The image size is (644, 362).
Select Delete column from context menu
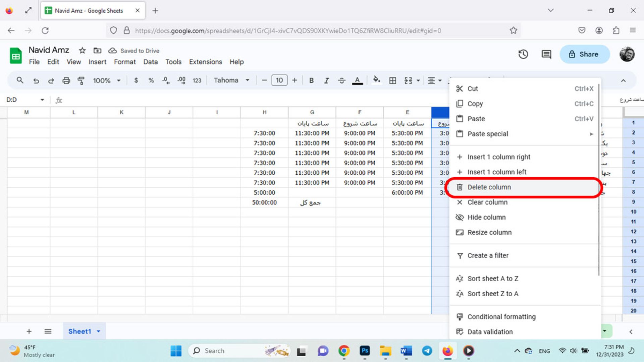click(x=489, y=187)
